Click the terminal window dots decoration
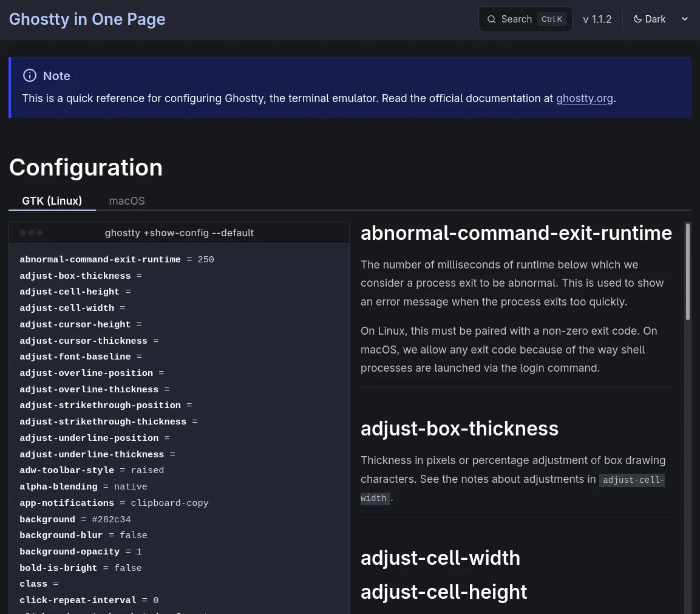The width and height of the screenshot is (700, 614). pos(31,233)
